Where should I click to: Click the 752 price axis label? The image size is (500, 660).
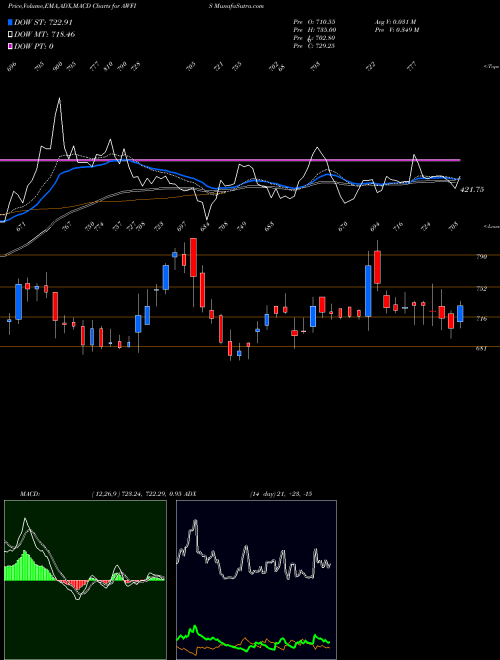click(x=481, y=288)
